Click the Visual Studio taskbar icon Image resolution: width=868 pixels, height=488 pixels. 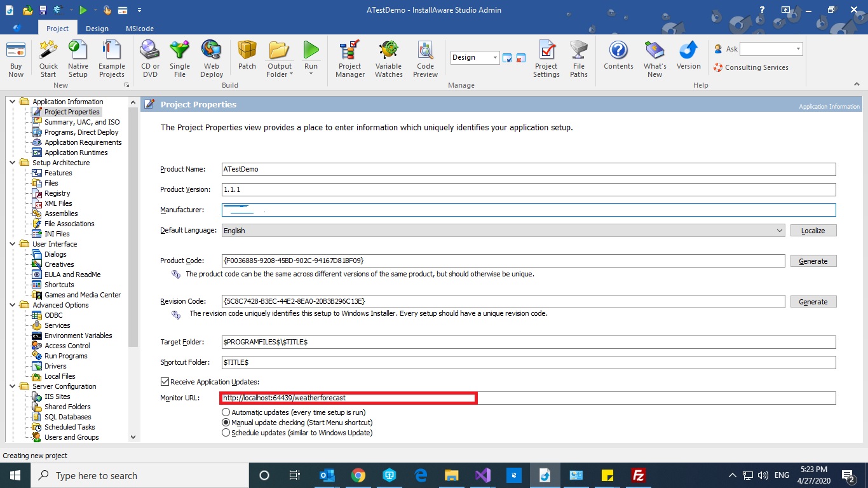(x=482, y=475)
